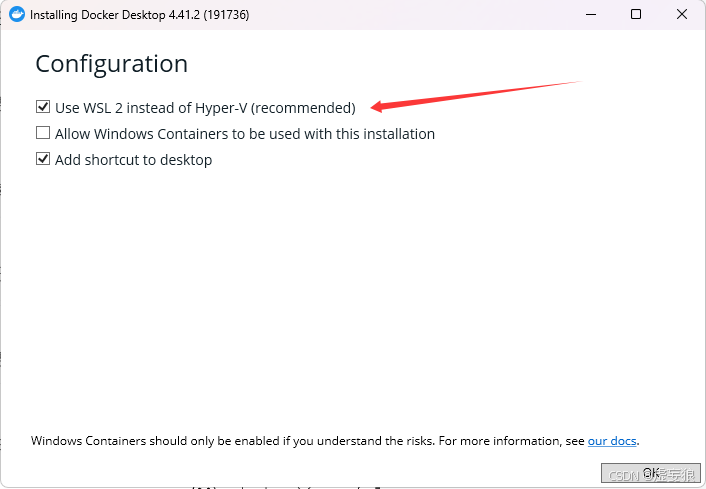Close the Docker installer window
The image size is (706, 489).
pyautogui.click(x=682, y=14)
